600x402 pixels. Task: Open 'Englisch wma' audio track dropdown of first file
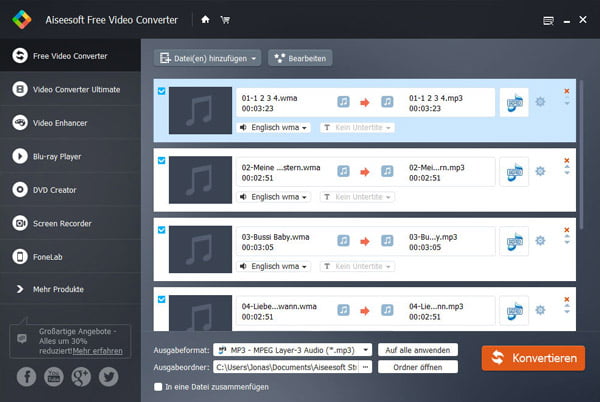(x=274, y=127)
